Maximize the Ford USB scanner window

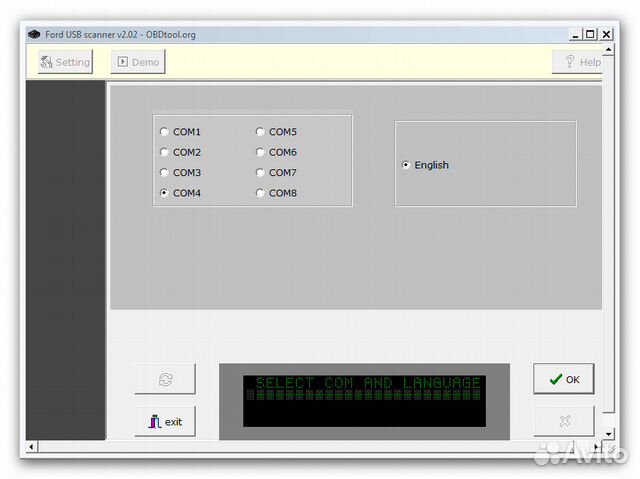coord(590,35)
